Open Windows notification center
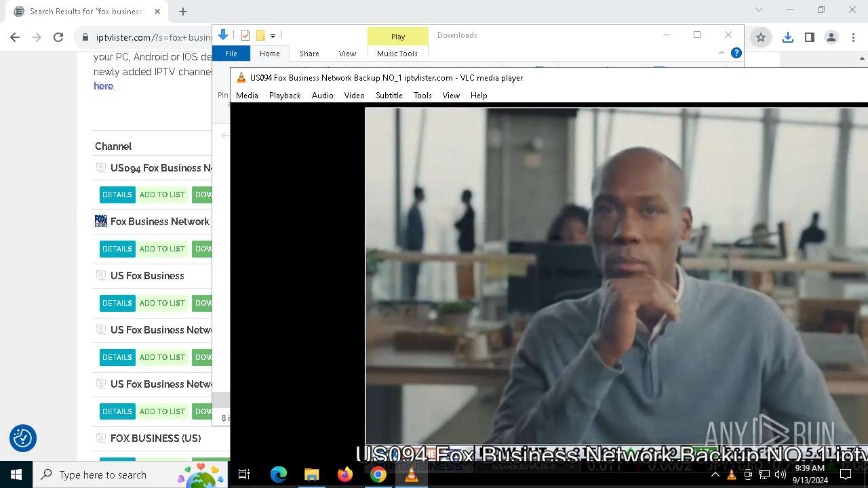The height and width of the screenshot is (488, 868). [x=846, y=474]
